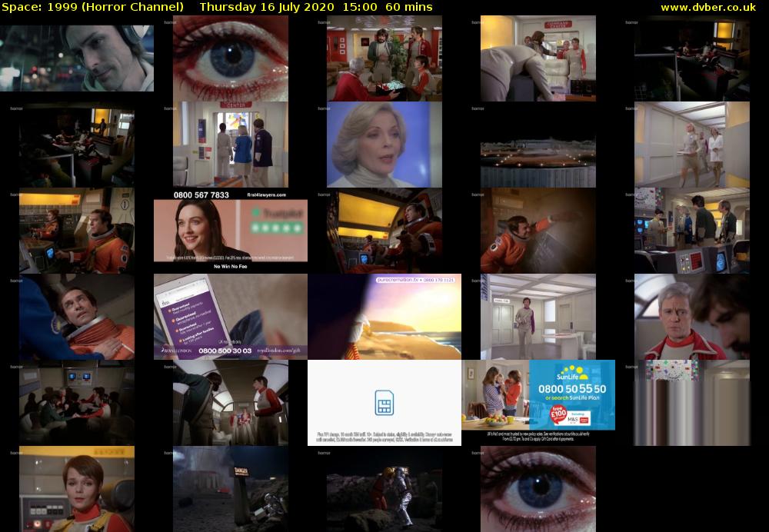This screenshot has width=769, height=532.
Task: Select the smiling woman in the lawyers advert frame
Action: pos(231,231)
